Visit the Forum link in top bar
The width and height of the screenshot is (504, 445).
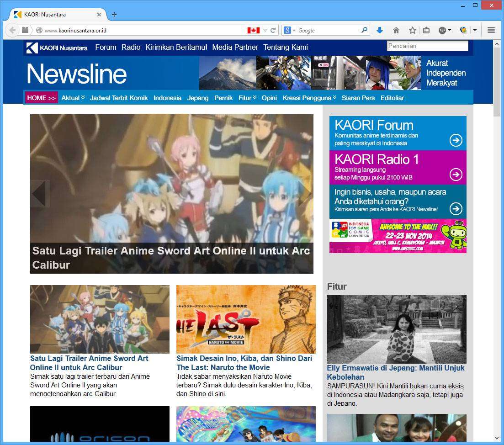pyautogui.click(x=106, y=47)
